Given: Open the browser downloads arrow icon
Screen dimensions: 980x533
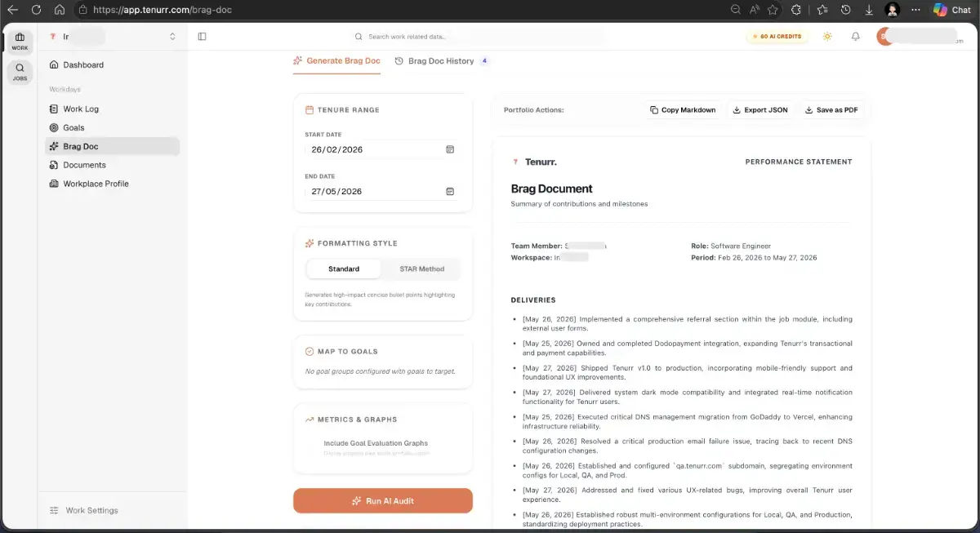Looking at the screenshot, I should pyautogui.click(x=869, y=10).
